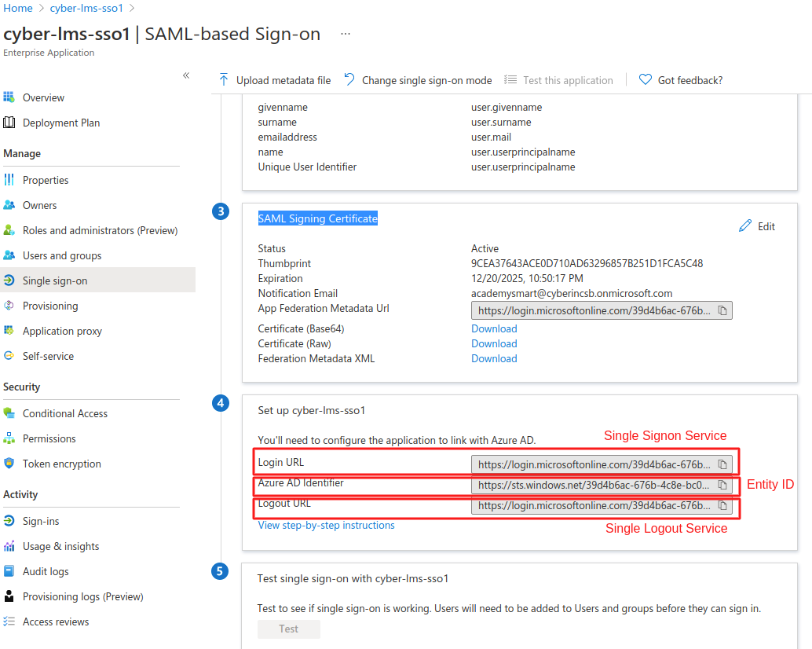
Task: Click the Unique User Identifier label
Action: point(307,167)
